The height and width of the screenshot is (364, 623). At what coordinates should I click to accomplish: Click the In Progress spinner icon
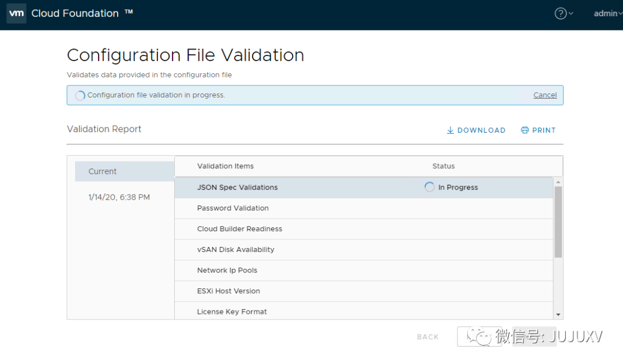(429, 187)
